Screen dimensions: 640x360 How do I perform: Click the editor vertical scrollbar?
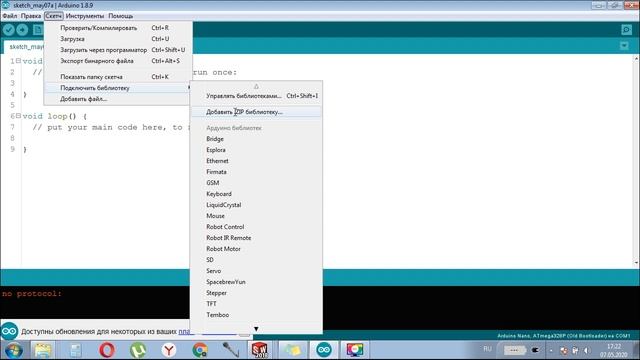tap(636, 161)
